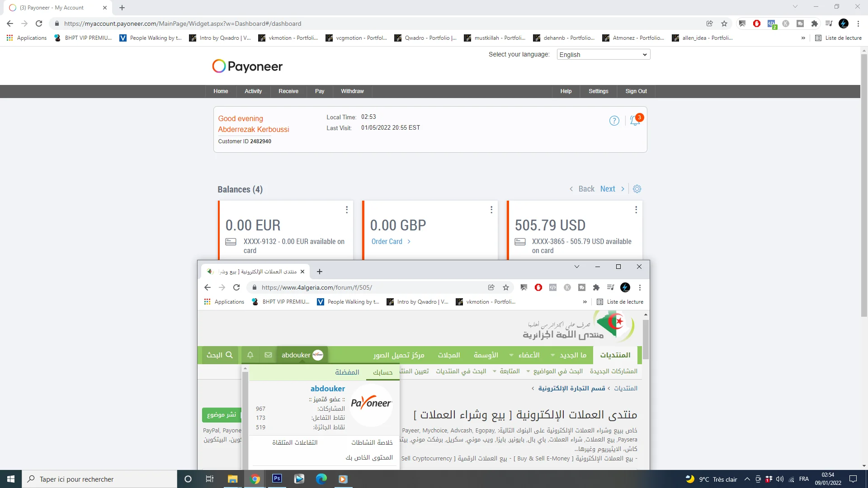Open balances settings gear icon
868x488 pixels.
(x=637, y=189)
